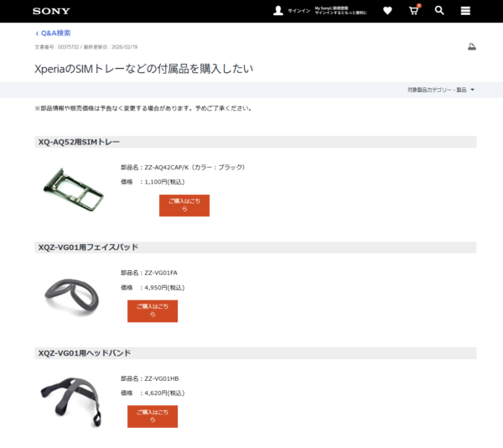Viewport: 503px width, 448px height.
Task: Click the document number 00375732 text
Action: (x=56, y=47)
